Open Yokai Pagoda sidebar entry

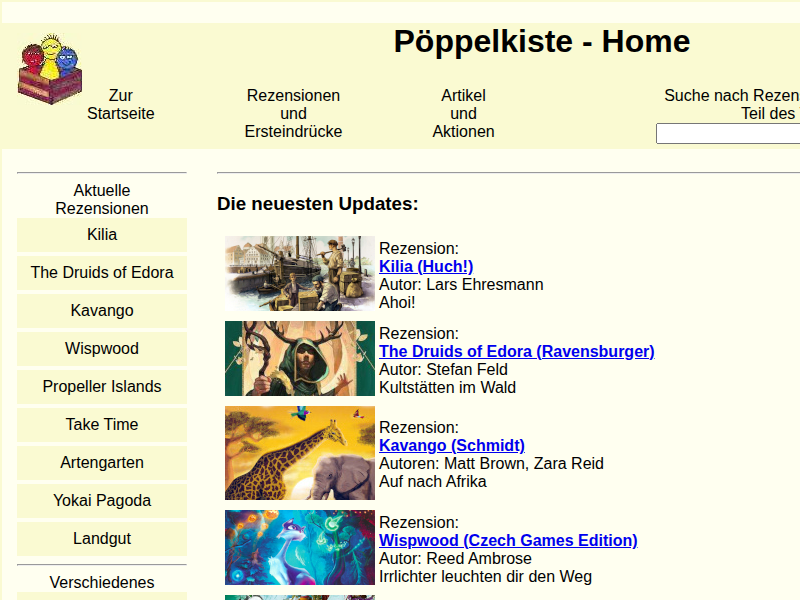[x=102, y=501]
